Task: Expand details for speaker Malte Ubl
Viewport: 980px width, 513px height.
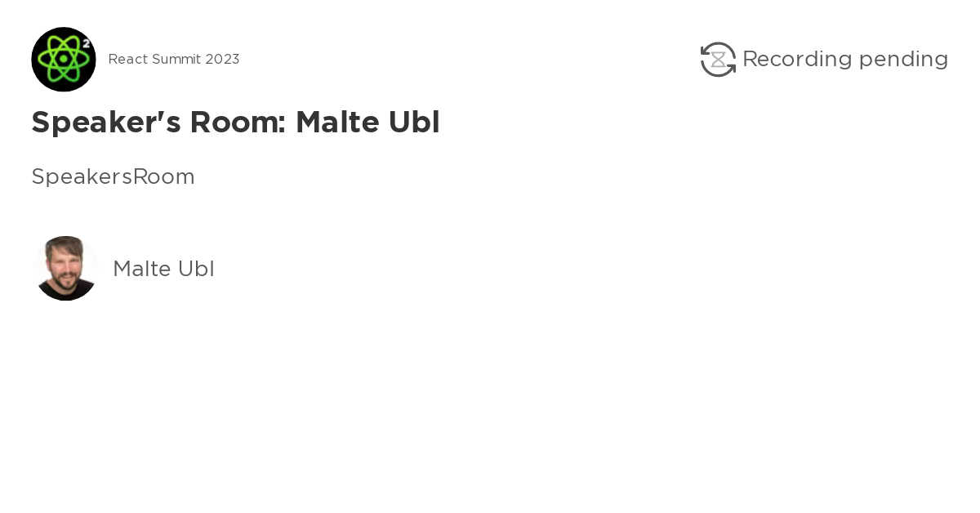Action: click(163, 269)
